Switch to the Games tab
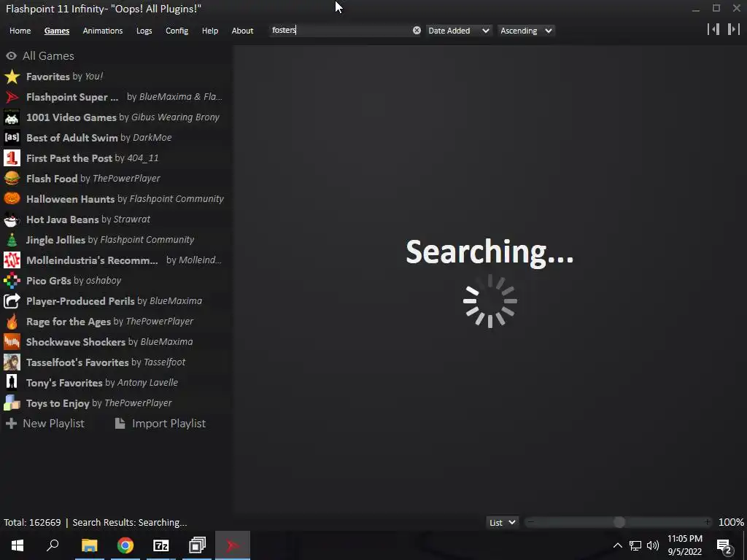Viewport: 747px width, 560px height. 57,31
